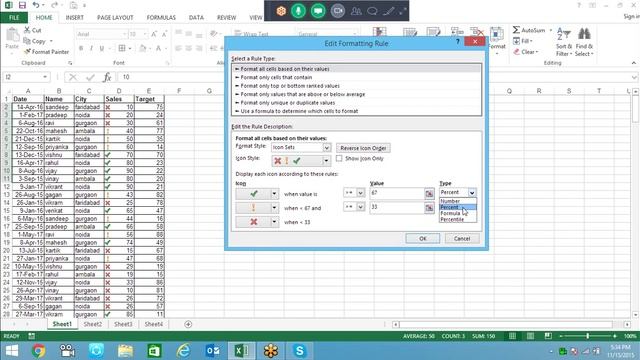The width and height of the screenshot is (640, 360).
Task: Open the red cross icon dropdown
Action: tap(274, 222)
